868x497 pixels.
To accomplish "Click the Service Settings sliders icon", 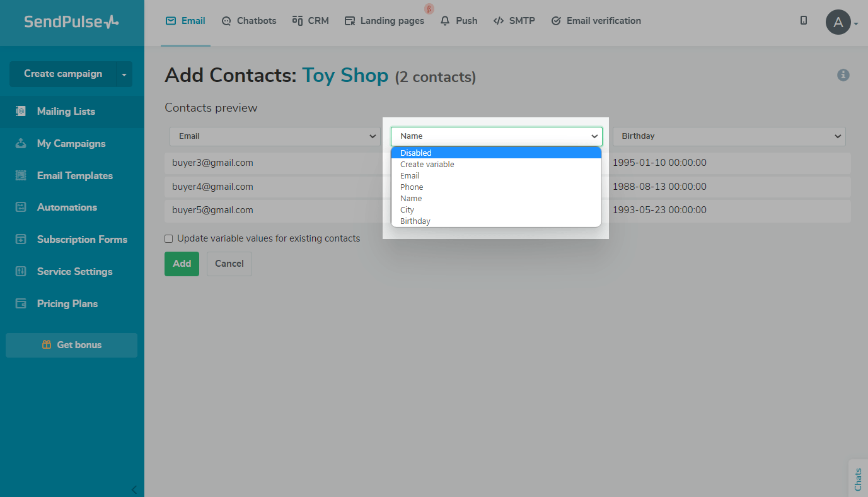I will 21,271.
